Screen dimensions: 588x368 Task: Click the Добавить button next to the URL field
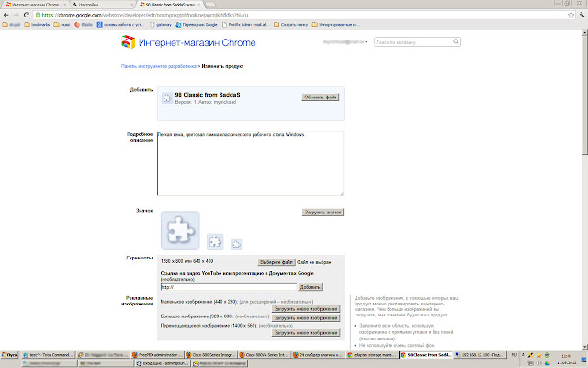(311, 287)
